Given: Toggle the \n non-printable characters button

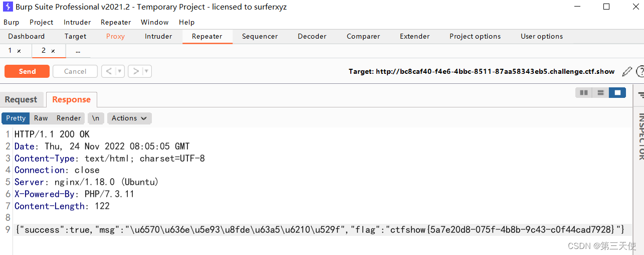Looking at the screenshot, I should coord(95,118).
